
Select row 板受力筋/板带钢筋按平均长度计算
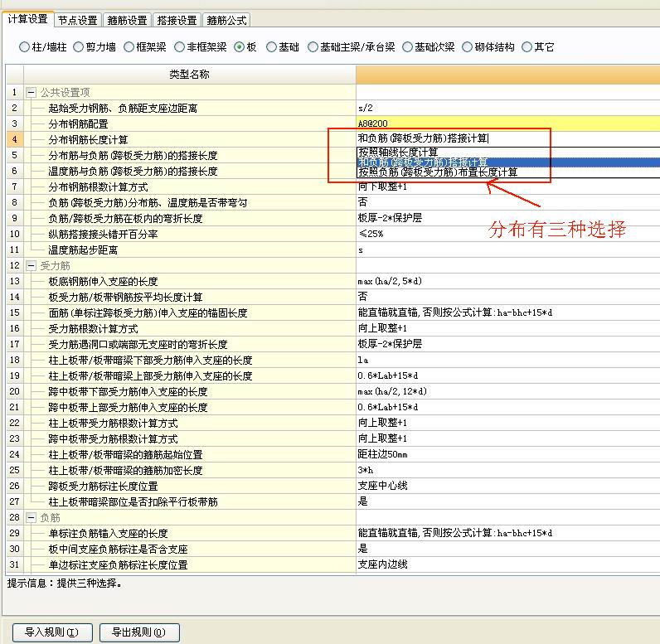click(x=189, y=297)
